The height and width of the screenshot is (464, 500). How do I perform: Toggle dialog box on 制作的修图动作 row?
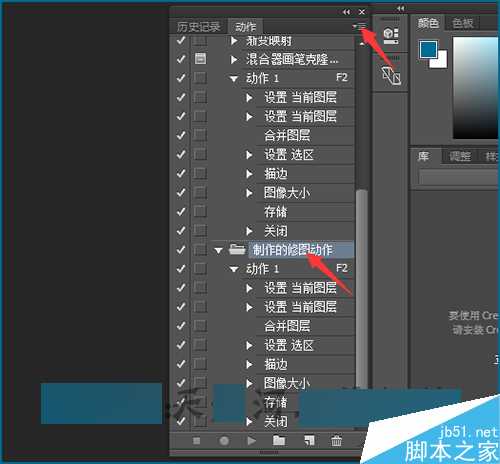click(x=200, y=250)
